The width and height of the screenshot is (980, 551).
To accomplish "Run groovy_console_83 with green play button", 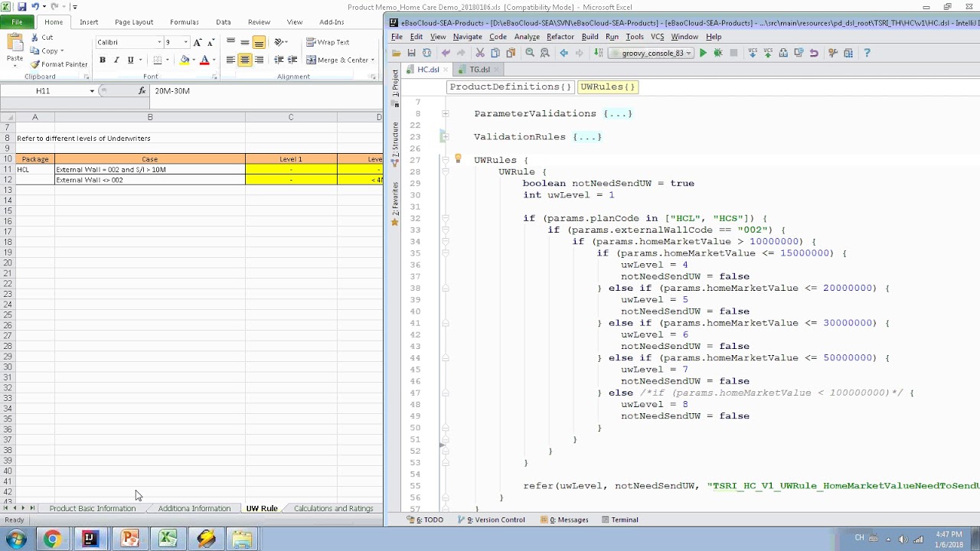I will 703,53.
